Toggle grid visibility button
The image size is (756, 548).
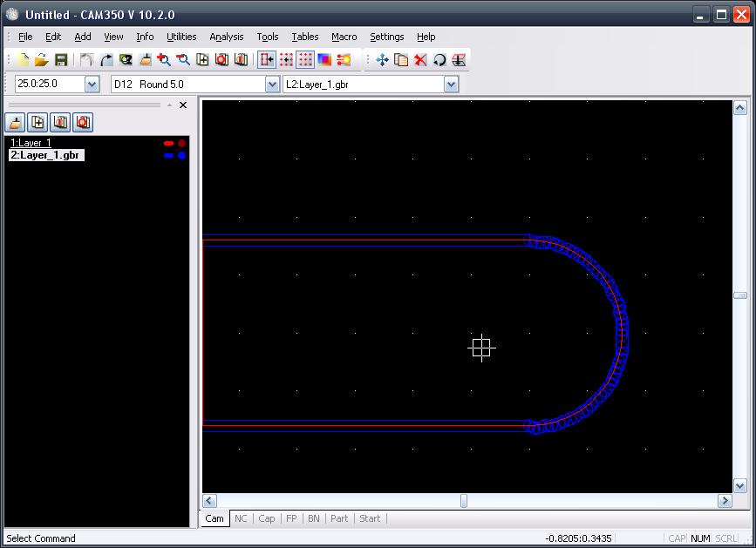click(x=305, y=60)
